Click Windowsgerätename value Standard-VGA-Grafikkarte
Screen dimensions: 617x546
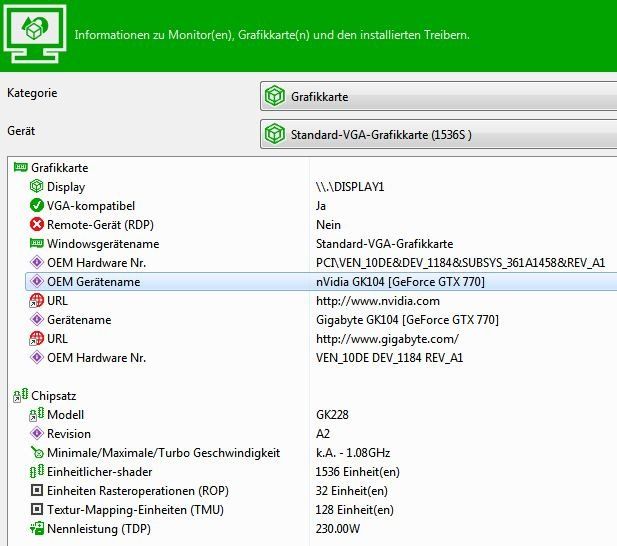point(384,244)
